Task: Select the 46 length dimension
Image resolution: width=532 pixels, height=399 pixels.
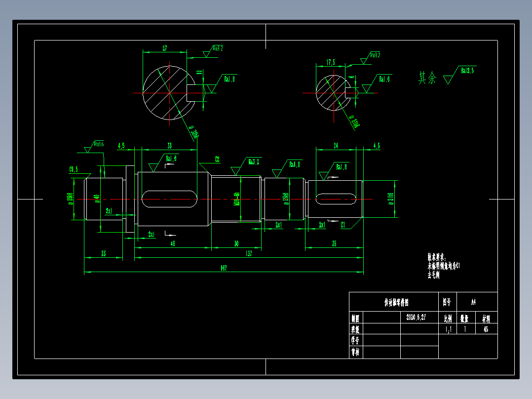Action: click(173, 243)
